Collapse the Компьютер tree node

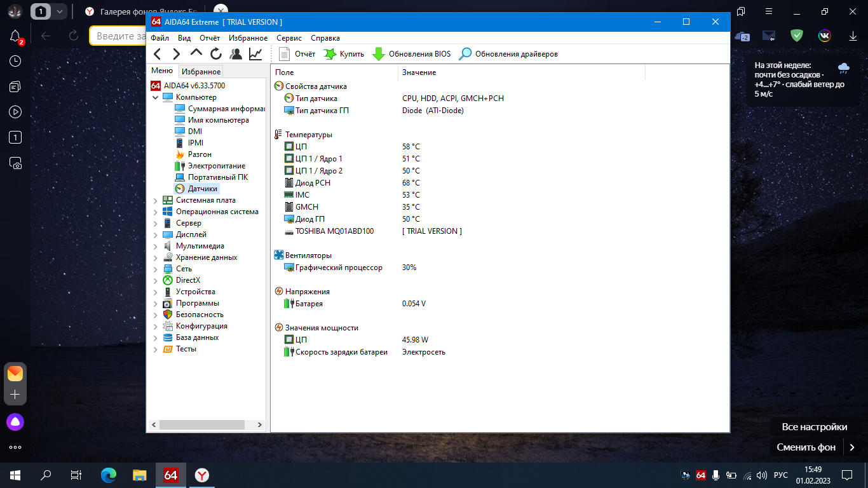(x=156, y=97)
